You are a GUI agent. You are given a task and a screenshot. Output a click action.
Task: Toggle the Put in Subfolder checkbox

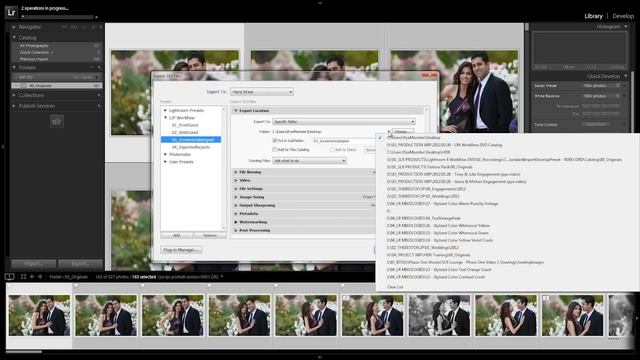pyautogui.click(x=275, y=141)
